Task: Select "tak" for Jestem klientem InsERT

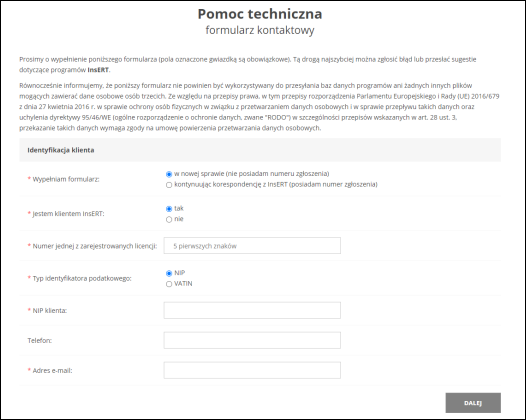Action: pyautogui.click(x=169, y=209)
